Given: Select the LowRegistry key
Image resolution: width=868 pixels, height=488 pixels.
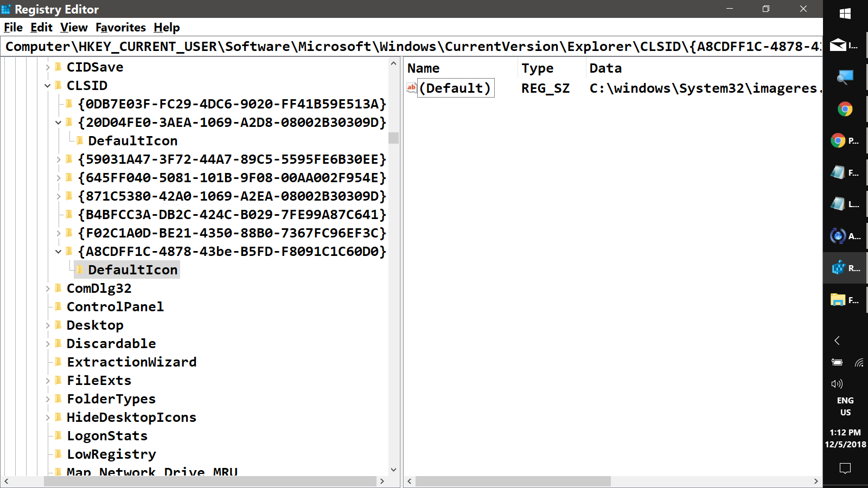Looking at the screenshot, I should (111, 454).
